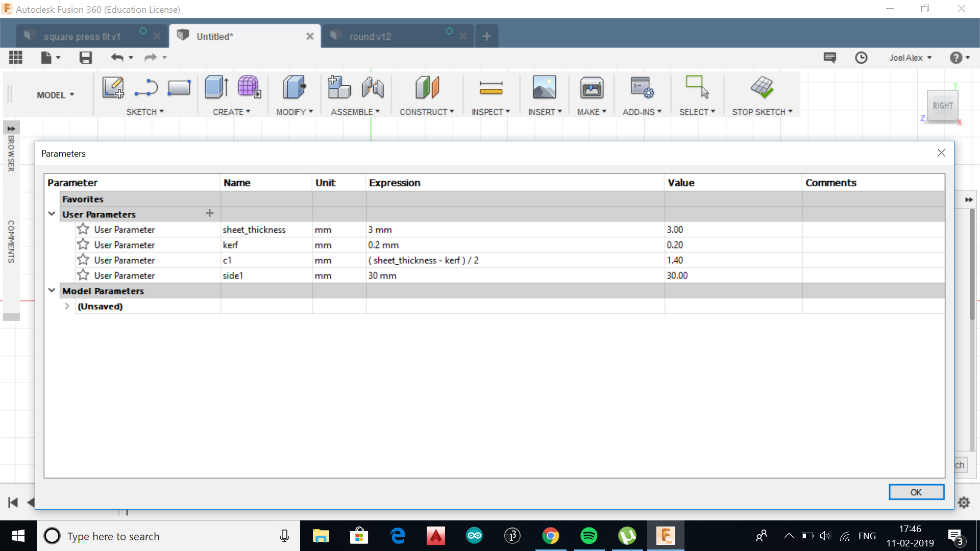The height and width of the screenshot is (551, 980).
Task: Switch to the round v12 tab
Action: pyautogui.click(x=370, y=37)
